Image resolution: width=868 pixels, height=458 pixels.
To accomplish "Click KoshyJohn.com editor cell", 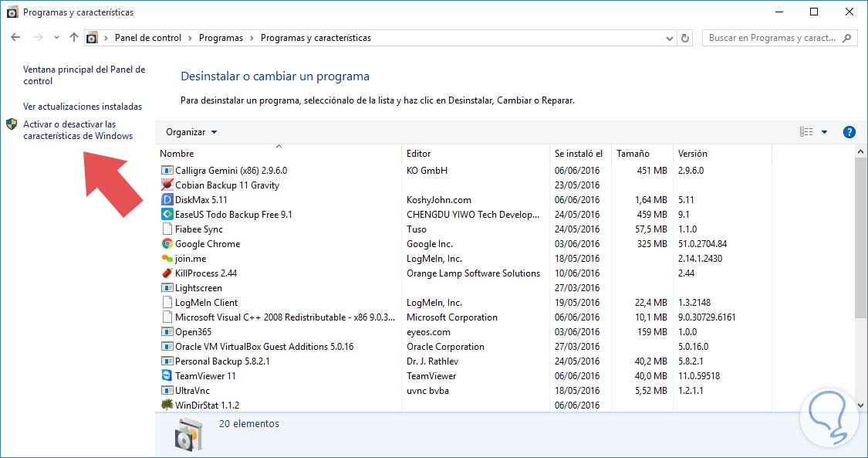I will point(439,200).
